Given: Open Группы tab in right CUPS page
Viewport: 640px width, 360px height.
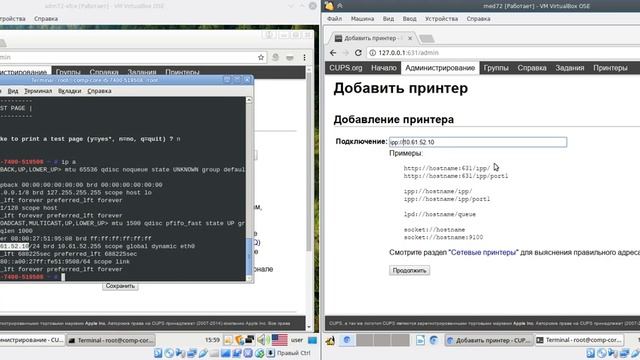Looking at the screenshot, I should 496,68.
